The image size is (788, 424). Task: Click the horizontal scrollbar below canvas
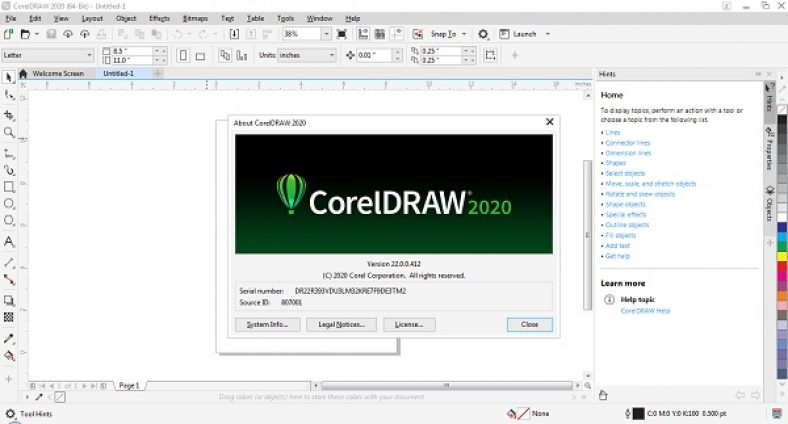coord(447,385)
